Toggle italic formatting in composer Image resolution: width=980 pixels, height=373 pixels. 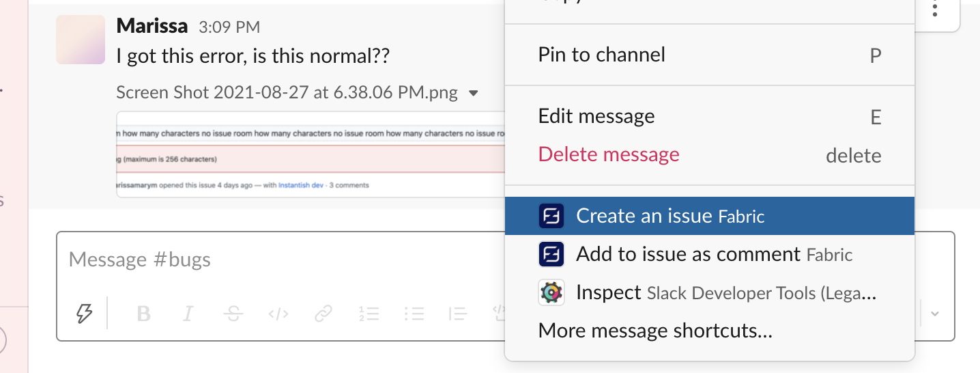pyautogui.click(x=188, y=314)
